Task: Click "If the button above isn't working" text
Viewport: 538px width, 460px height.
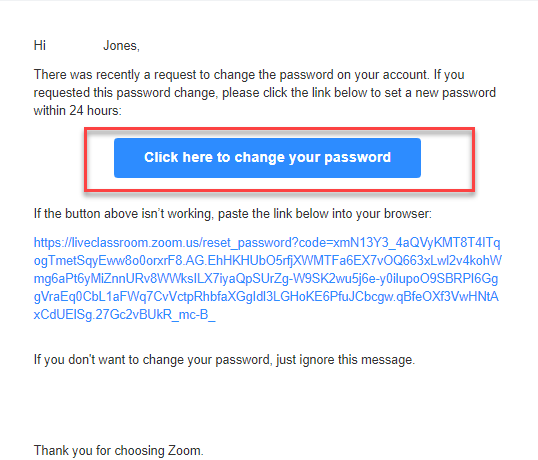Action: (x=124, y=213)
